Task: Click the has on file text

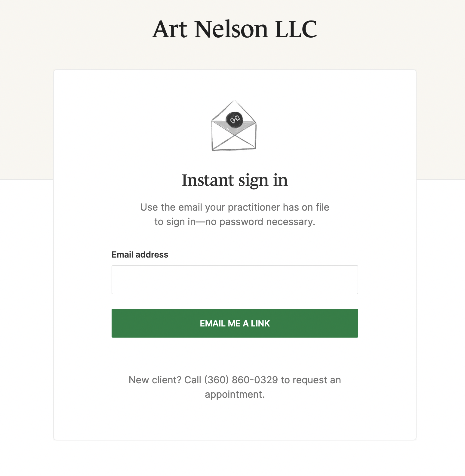Action: (x=306, y=207)
